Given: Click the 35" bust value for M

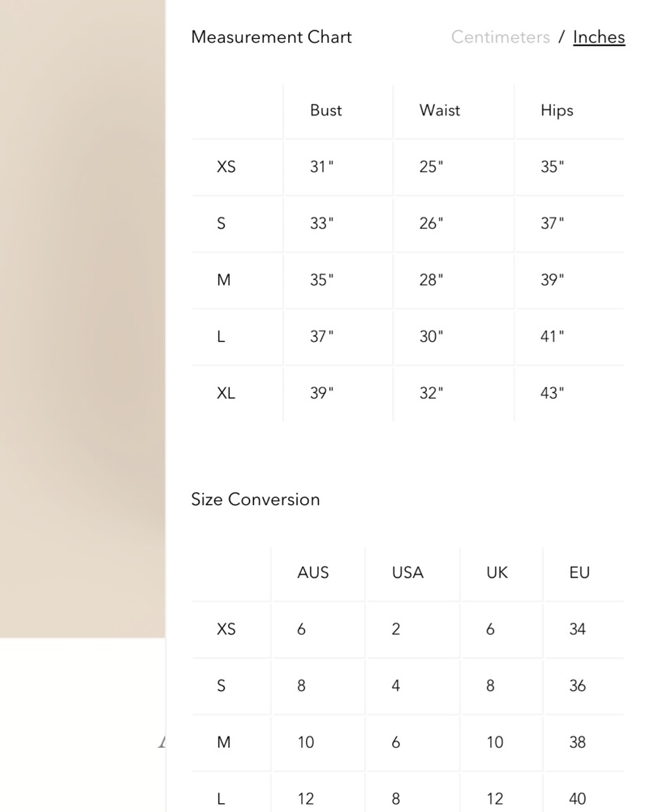Looking at the screenshot, I should point(321,280).
